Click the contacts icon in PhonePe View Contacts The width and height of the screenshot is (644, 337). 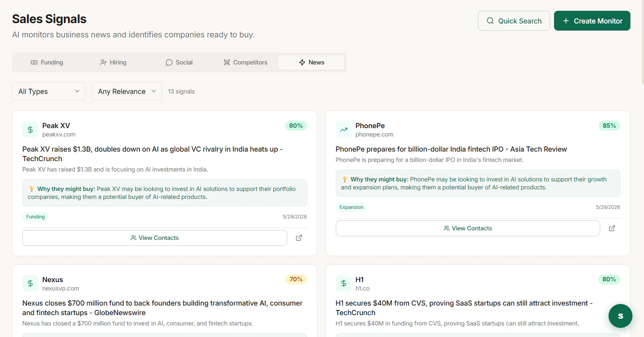coord(447,228)
